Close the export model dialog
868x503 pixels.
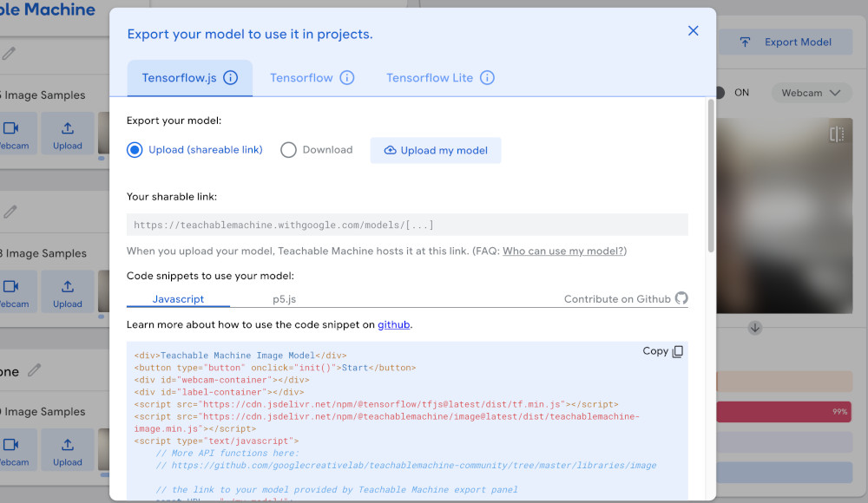693,31
